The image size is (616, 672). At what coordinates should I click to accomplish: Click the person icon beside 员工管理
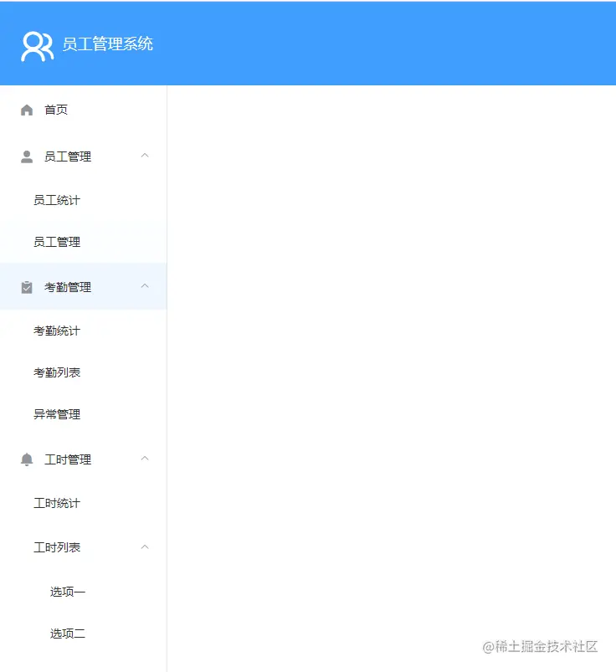click(27, 156)
